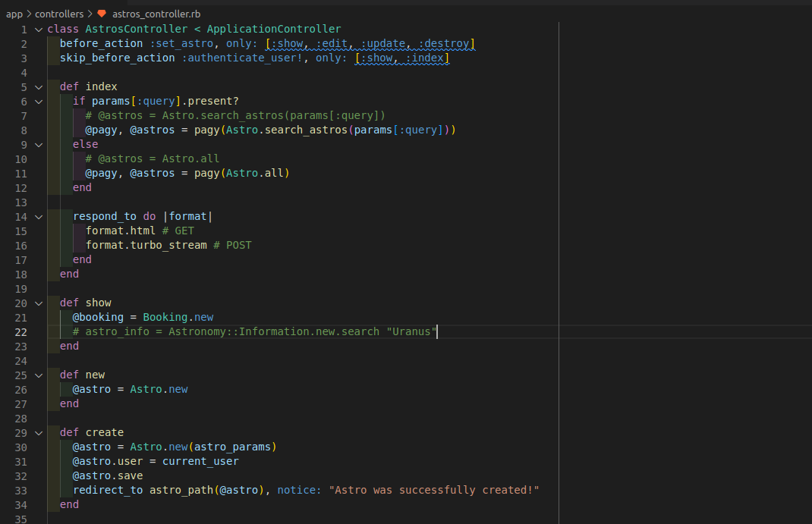This screenshot has width=812, height=524.
Task: Collapse the else branch on line 9
Action: (x=38, y=144)
